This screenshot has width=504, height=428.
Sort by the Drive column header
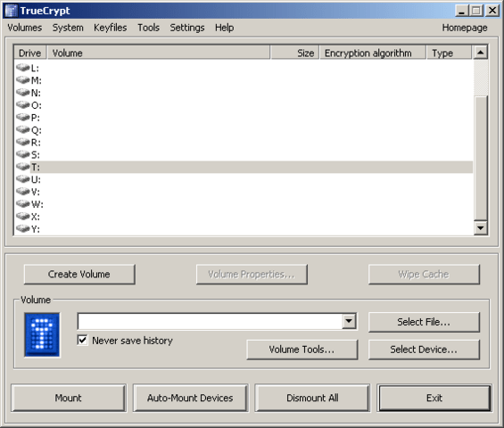point(30,53)
